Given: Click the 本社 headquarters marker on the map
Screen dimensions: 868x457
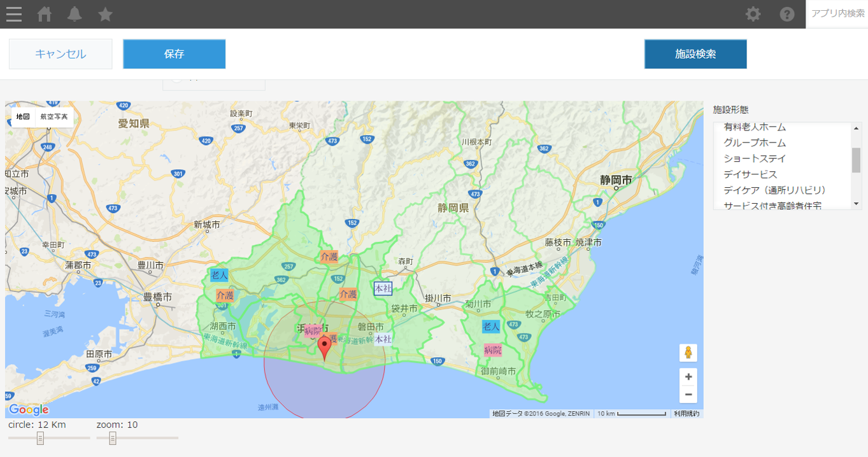Looking at the screenshot, I should coord(382,288).
